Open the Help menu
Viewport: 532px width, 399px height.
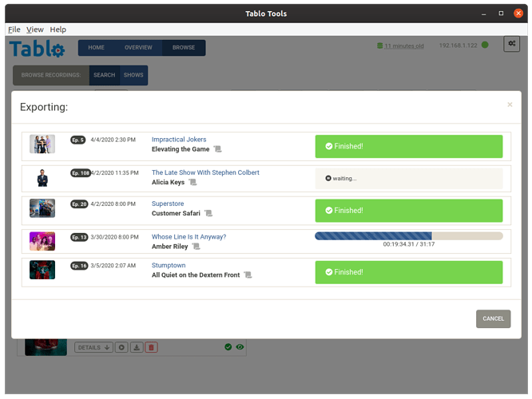58,30
